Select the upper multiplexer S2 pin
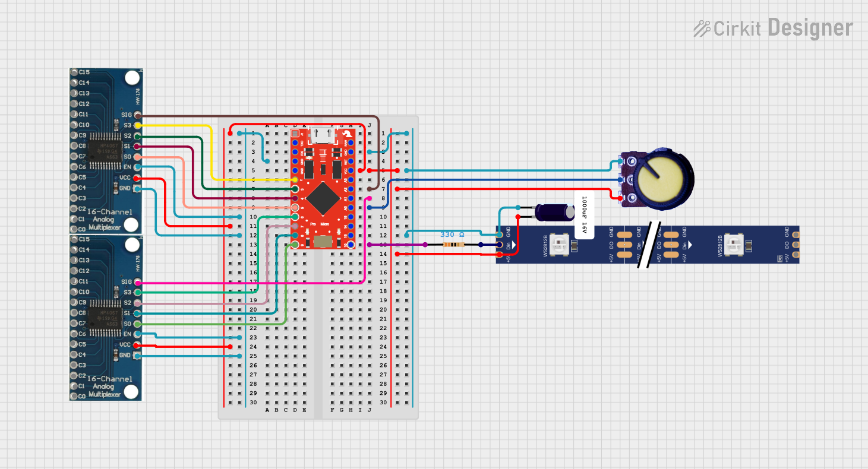The height and width of the screenshot is (469, 868). [138, 136]
